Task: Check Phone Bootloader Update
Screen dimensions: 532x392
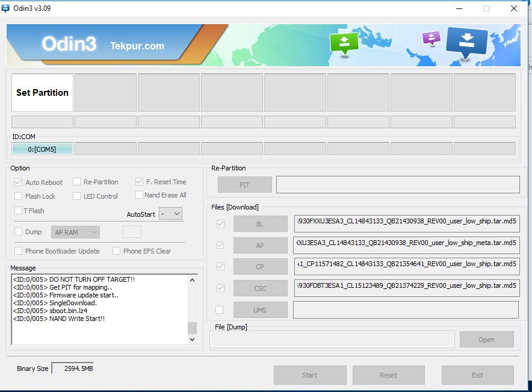Action: 18,251
